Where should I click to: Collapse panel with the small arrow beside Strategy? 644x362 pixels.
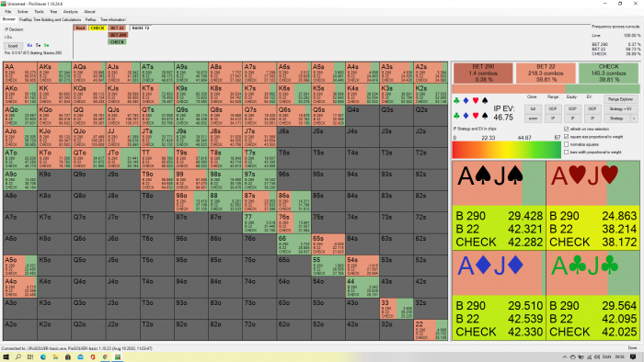point(634,119)
